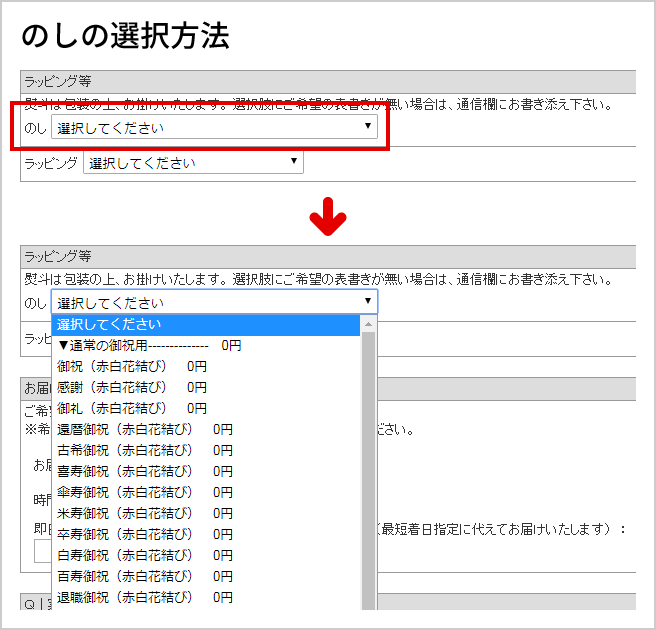This screenshot has width=656, height=630.
Task: Select 古希御祝(赤白花結び) option
Action: click(205, 450)
